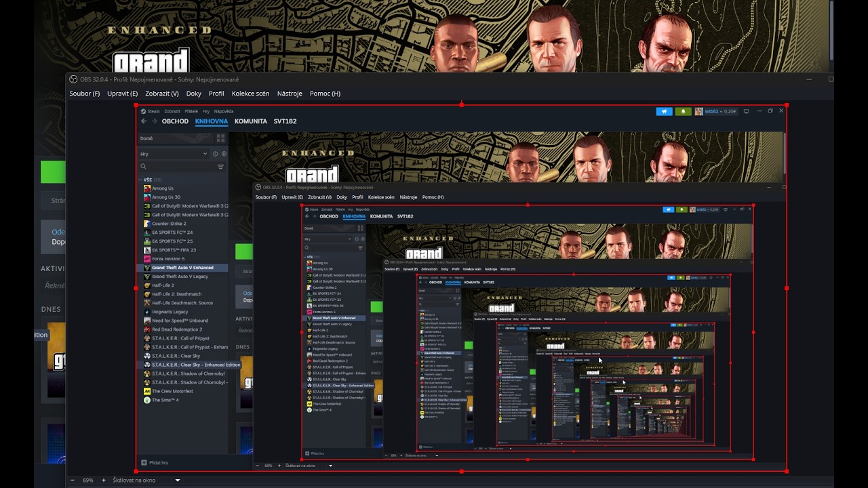Viewport: 868px width, 488px height.
Task: Open advanced filters icon beside the search in the largest Steam preview
Action: (x=220, y=166)
